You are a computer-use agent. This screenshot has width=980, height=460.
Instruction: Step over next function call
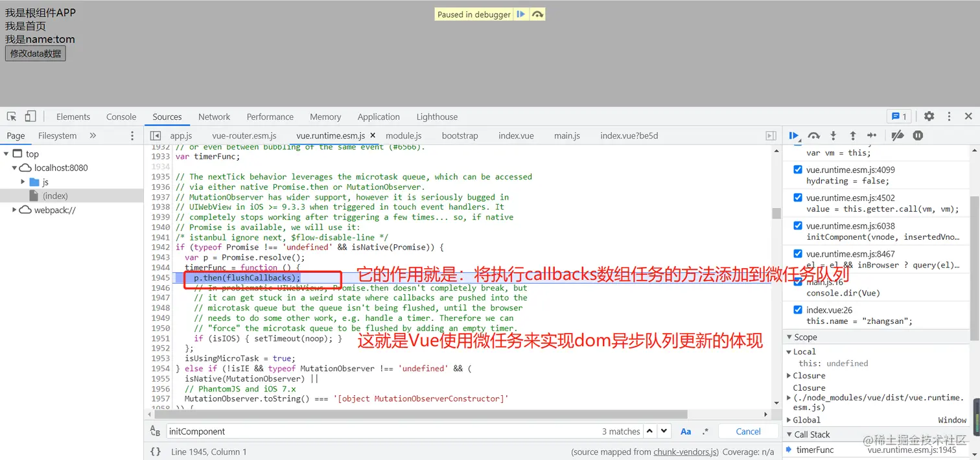814,135
